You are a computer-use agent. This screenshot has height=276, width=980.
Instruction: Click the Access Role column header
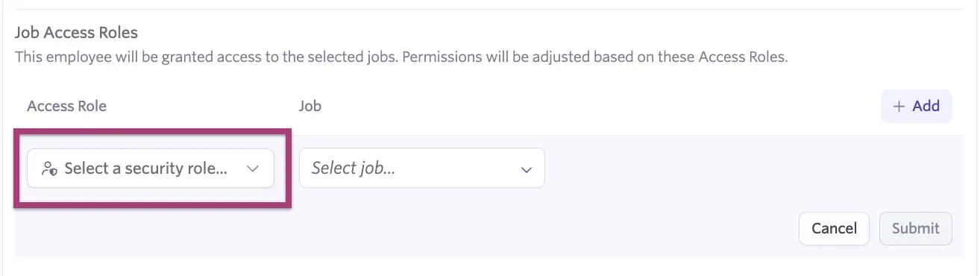point(66,106)
